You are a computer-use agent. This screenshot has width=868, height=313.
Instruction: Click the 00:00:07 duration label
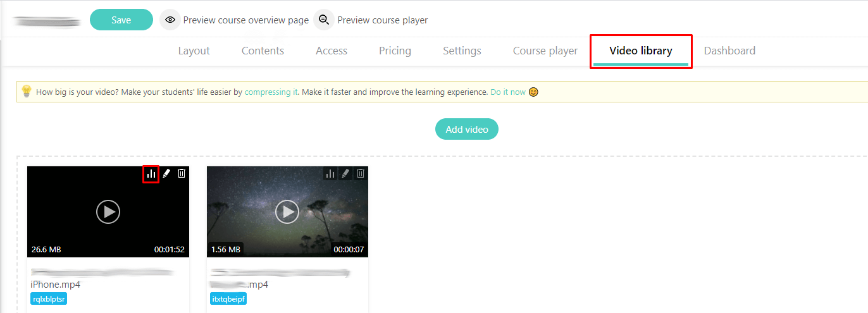tap(349, 250)
